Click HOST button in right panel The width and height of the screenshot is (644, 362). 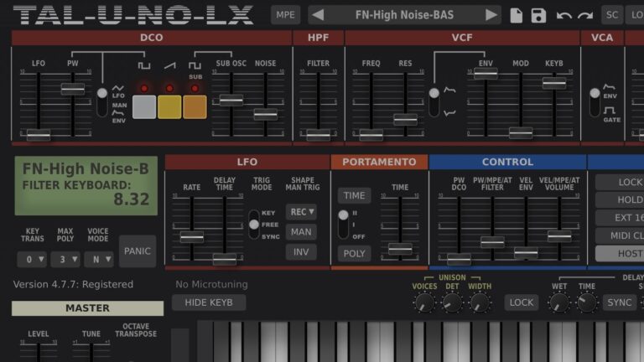(x=621, y=254)
